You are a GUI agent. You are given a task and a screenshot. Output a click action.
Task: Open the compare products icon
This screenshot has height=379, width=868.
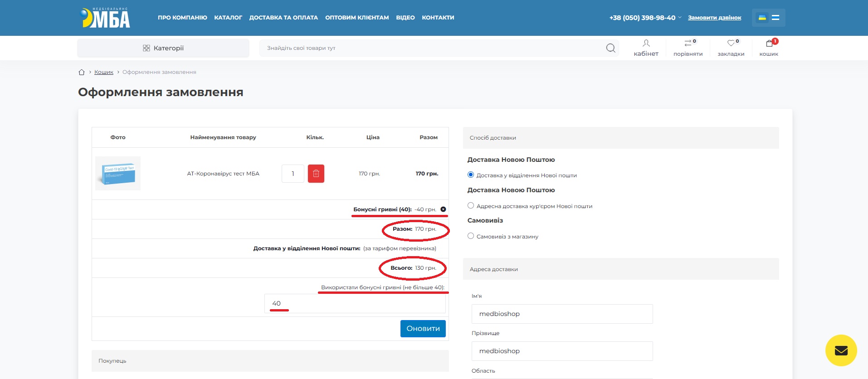(x=688, y=44)
